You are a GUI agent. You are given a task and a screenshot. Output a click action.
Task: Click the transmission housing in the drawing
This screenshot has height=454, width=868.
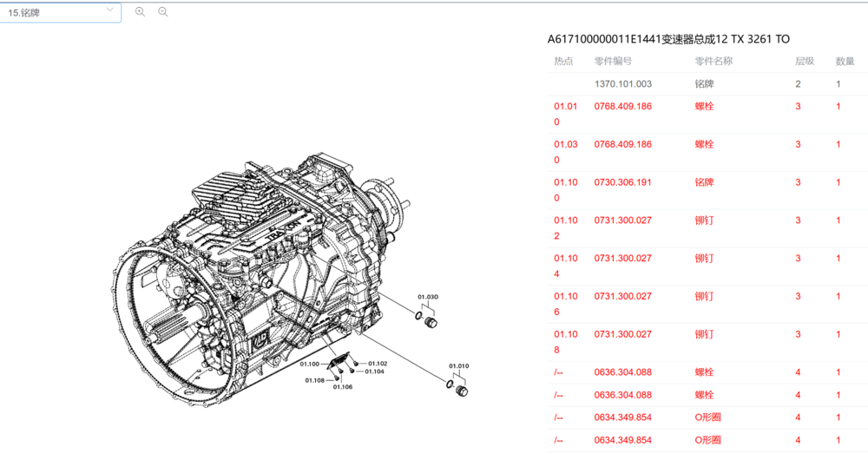260,260
